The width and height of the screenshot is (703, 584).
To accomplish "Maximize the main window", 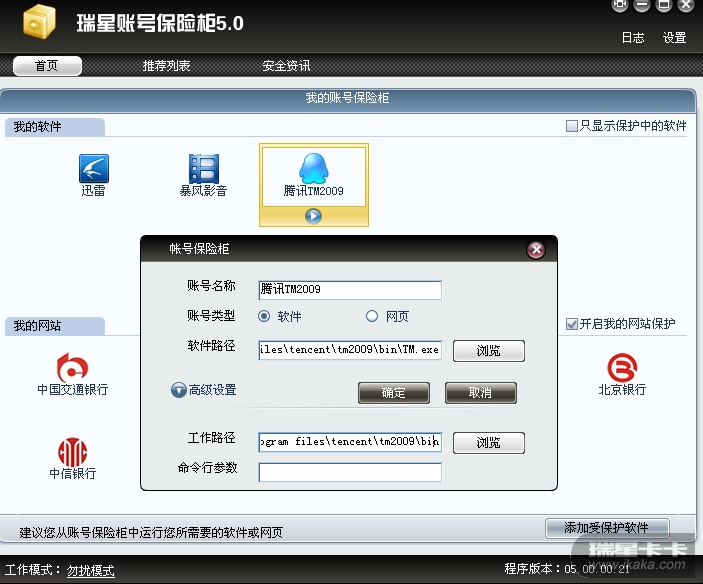I will pyautogui.click(x=664, y=5).
